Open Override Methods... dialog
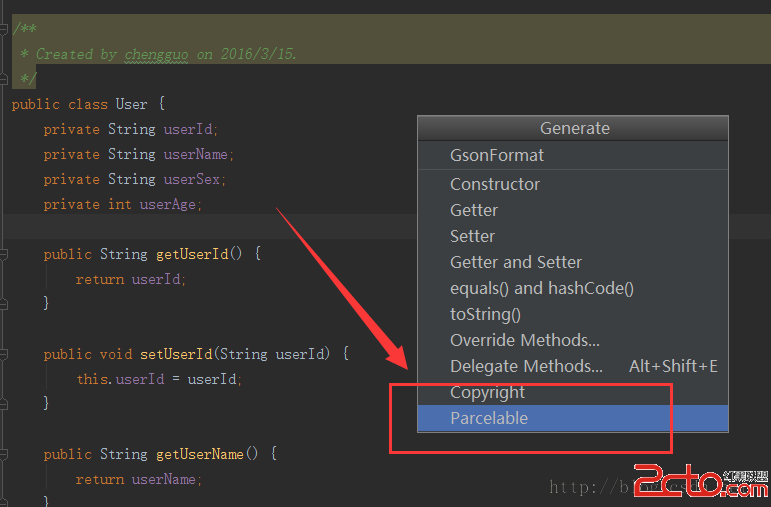The height and width of the screenshot is (507, 771). pyautogui.click(x=525, y=340)
